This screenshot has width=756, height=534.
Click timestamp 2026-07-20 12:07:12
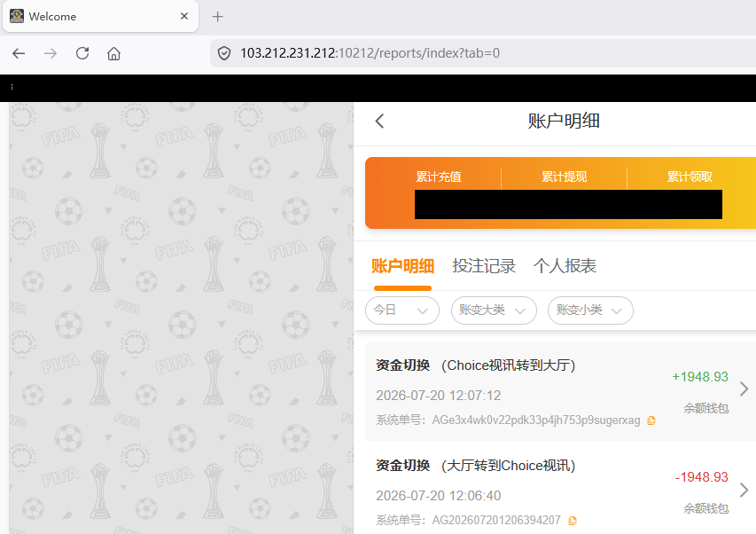pos(439,396)
